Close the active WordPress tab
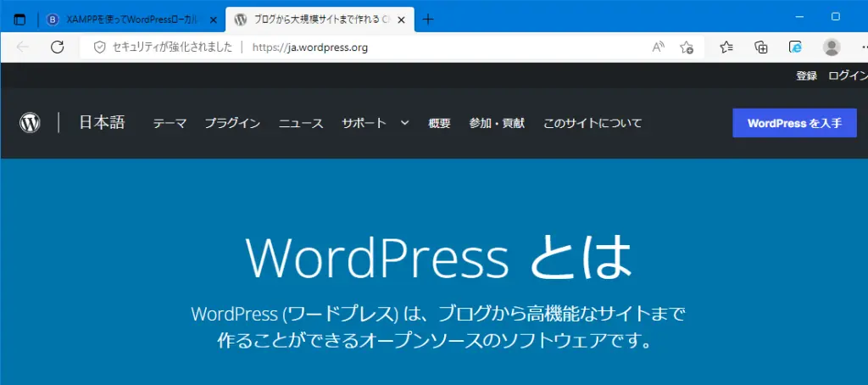Viewport: 868px width, 385px height. pos(402,20)
